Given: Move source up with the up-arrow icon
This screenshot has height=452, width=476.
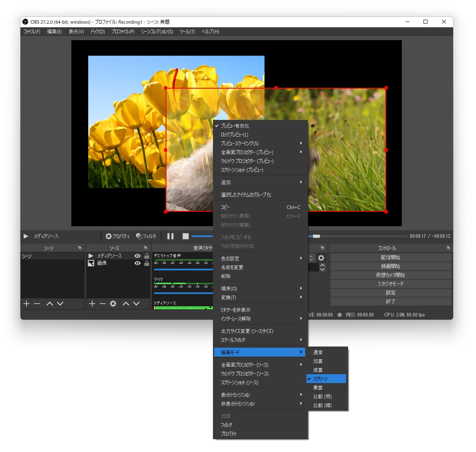Looking at the screenshot, I should pyautogui.click(x=126, y=304).
